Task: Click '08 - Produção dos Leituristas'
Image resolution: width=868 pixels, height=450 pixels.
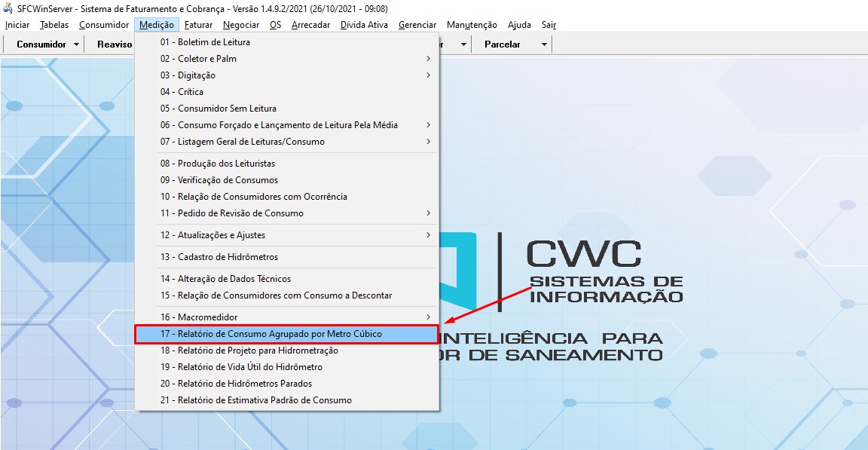Action: tap(217, 164)
